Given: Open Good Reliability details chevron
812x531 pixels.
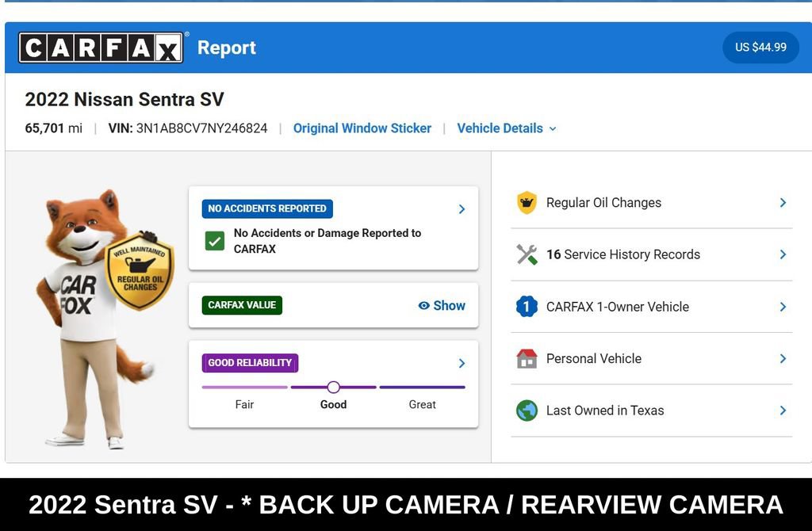Looking at the screenshot, I should point(462,363).
